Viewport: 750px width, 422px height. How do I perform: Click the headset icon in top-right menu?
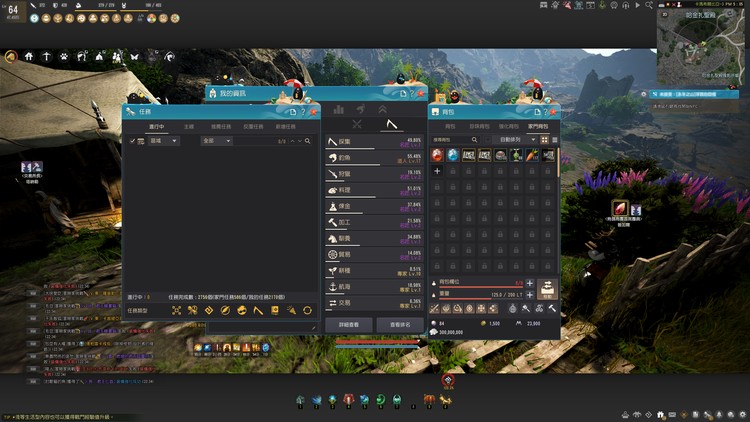click(x=626, y=5)
